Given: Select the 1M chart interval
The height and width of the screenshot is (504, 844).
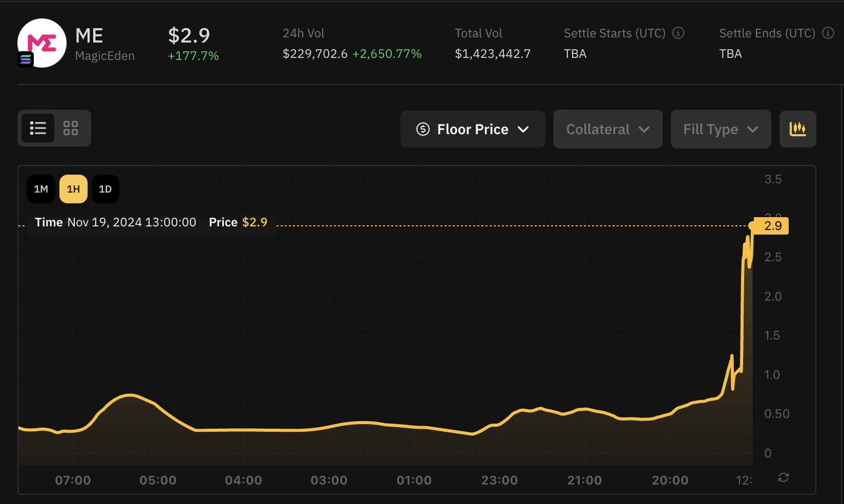Looking at the screenshot, I should click(x=40, y=188).
